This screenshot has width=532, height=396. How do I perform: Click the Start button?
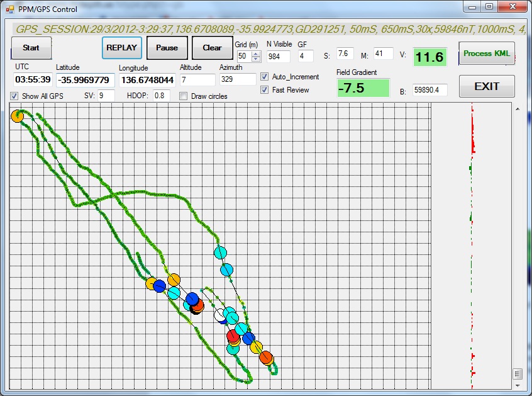click(x=31, y=48)
